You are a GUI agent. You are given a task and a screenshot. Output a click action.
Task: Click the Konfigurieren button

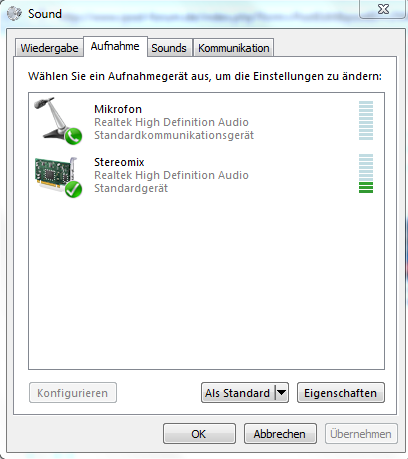click(73, 393)
